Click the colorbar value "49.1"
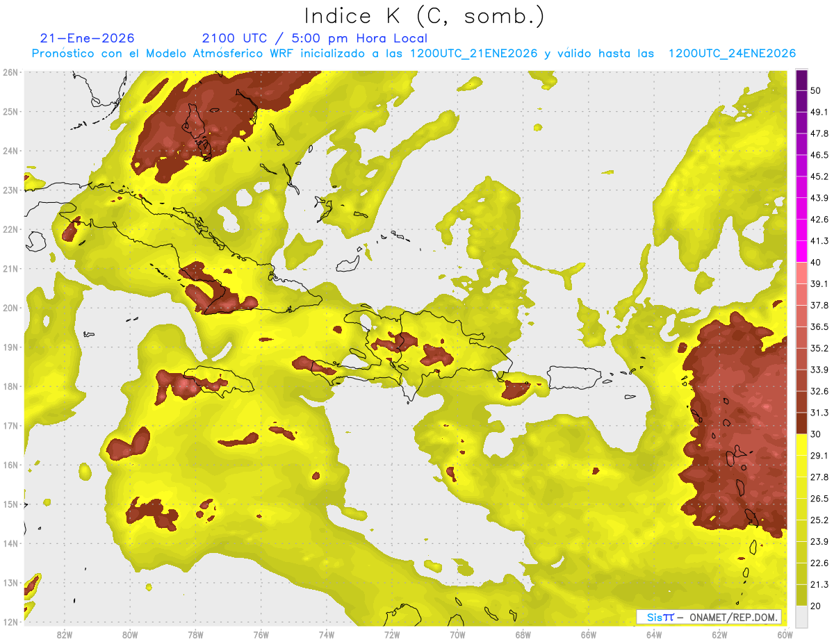Image resolution: width=834 pixels, height=644 pixels. click(819, 112)
